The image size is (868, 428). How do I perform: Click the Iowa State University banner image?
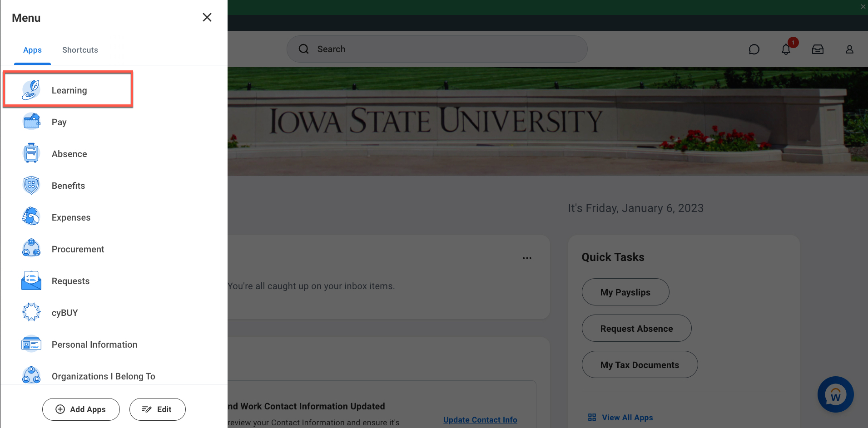point(547,122)
